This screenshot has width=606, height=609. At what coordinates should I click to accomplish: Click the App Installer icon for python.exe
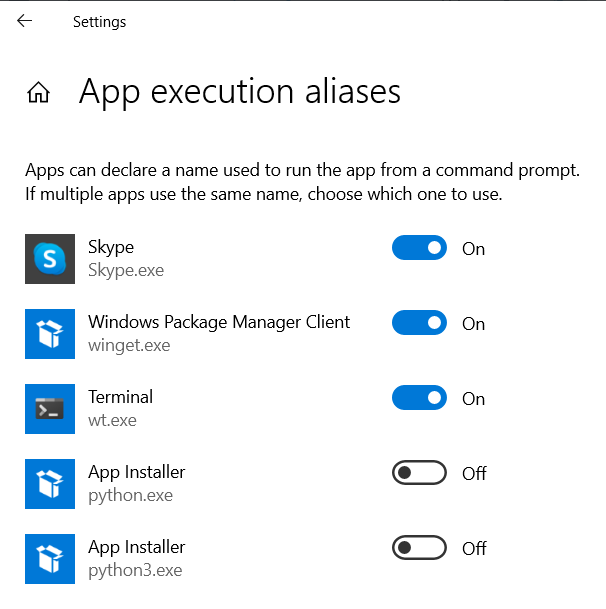(50, 484)
